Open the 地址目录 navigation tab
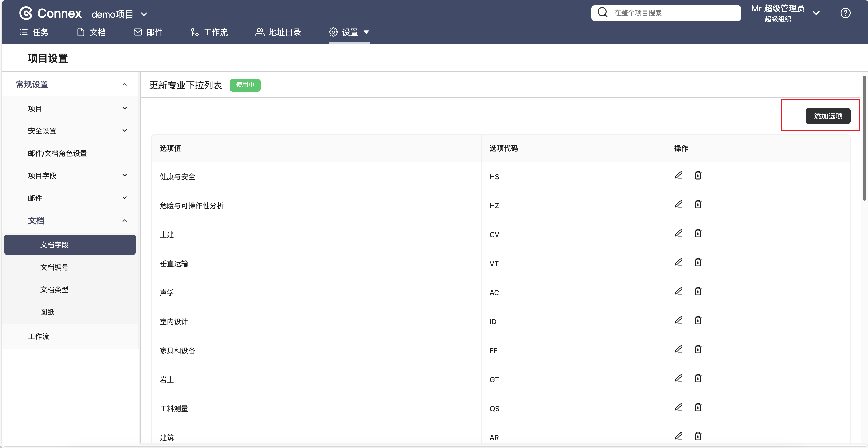The width and height of the screenshot is (868, 448). click(278, 32)
